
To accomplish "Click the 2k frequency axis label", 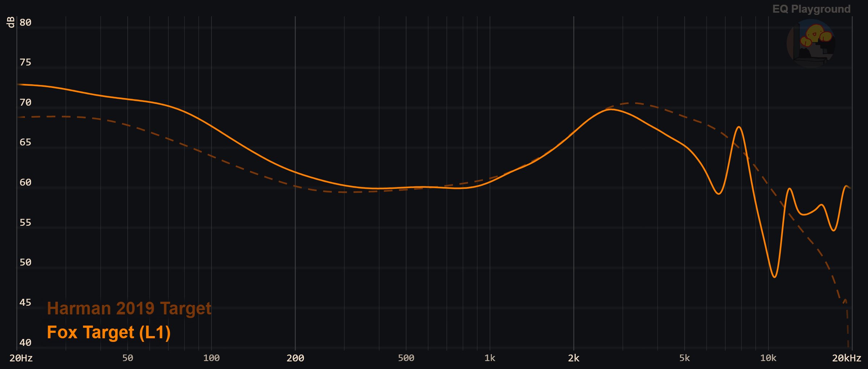I will coord(574,358).
